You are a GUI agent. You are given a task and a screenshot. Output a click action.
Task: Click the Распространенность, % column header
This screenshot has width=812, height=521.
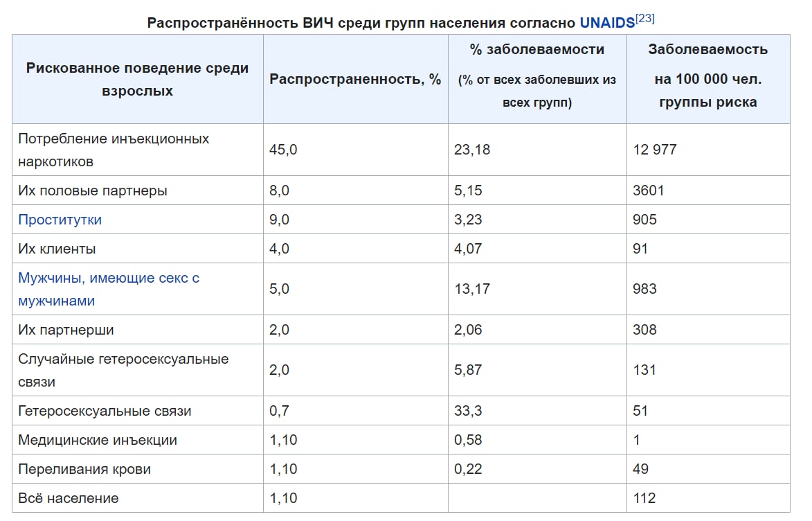coord(356,79)
